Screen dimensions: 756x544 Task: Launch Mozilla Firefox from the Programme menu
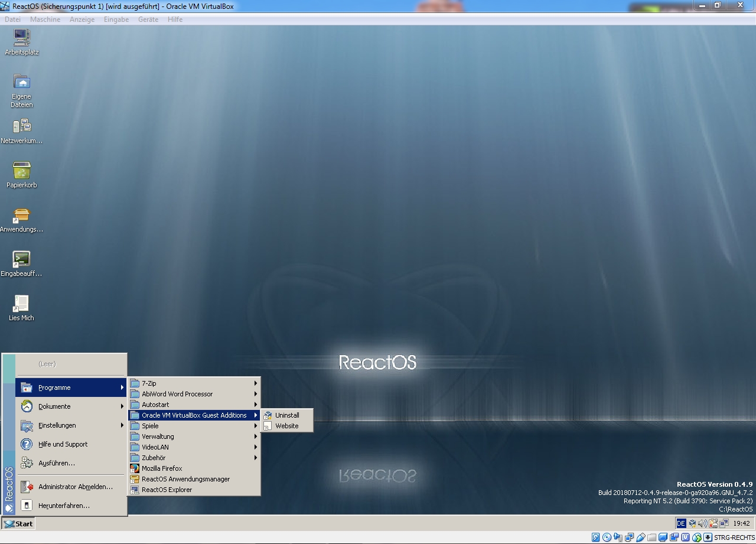pyautogui.click(x=194, y=468)
